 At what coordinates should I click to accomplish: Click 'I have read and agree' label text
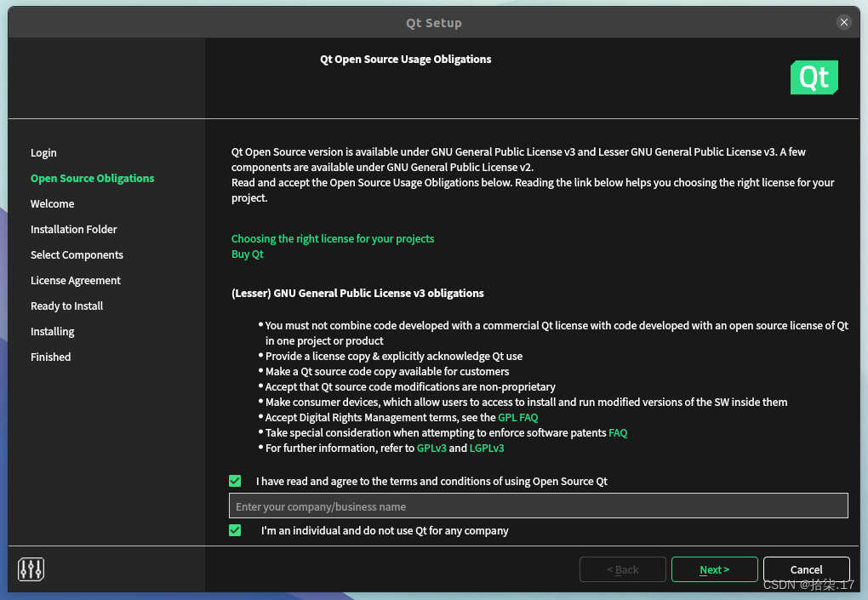[431, 481]
